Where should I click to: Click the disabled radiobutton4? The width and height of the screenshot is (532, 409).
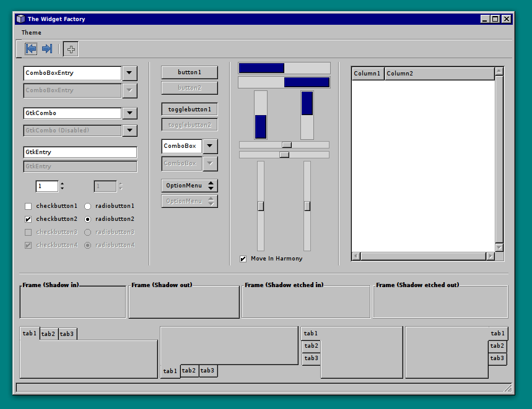click(87, 245)
